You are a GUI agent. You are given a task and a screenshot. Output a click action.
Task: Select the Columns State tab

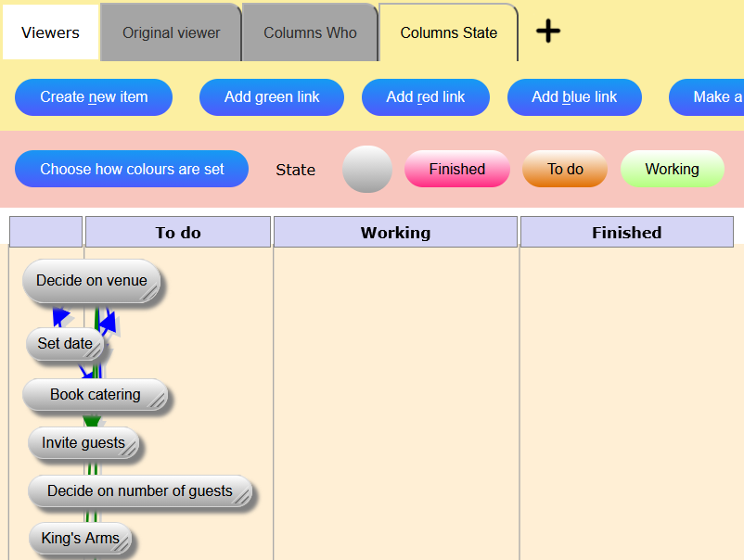(x=448, y=32)
